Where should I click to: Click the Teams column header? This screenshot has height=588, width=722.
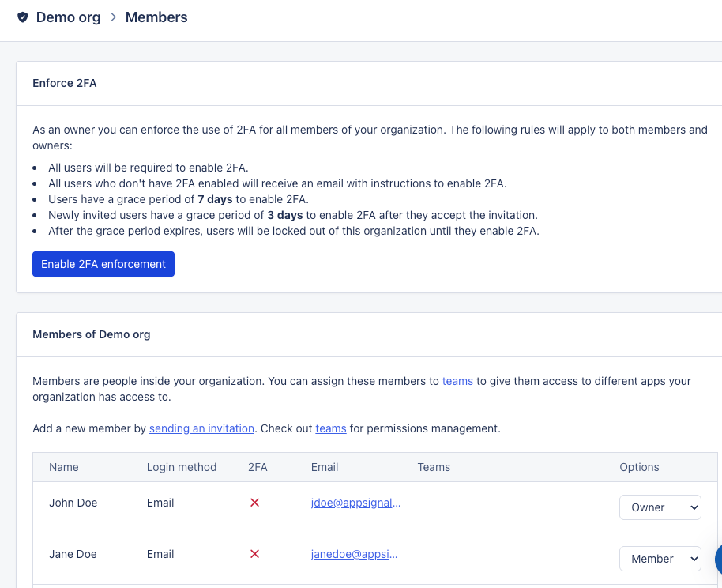(x=434, y=467)
